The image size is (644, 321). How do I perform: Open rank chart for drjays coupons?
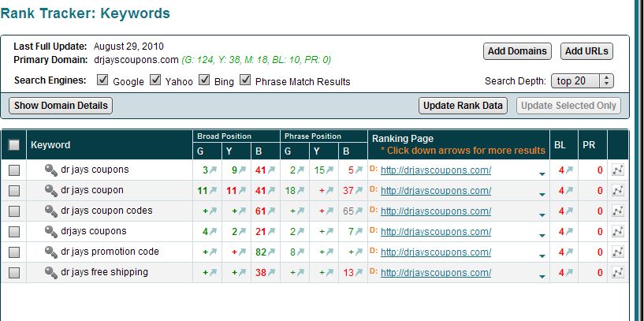(618, 231)
